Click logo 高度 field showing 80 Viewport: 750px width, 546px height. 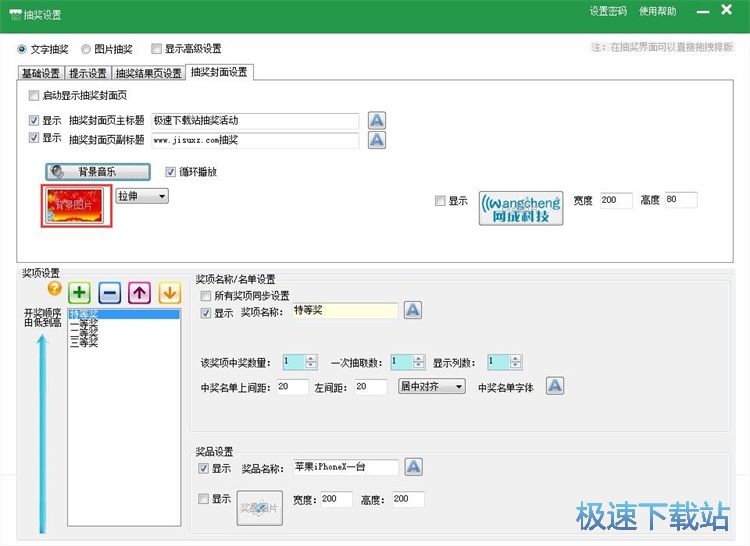[681, 199]
